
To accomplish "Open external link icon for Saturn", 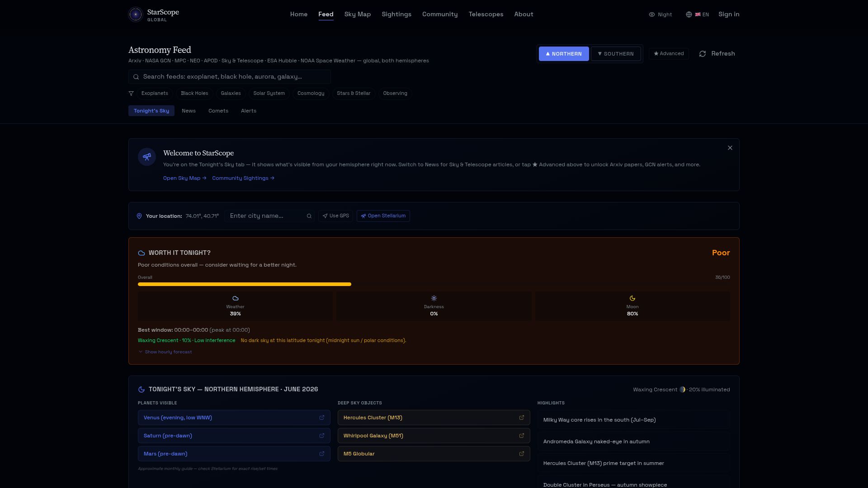I will pos(322,436).
